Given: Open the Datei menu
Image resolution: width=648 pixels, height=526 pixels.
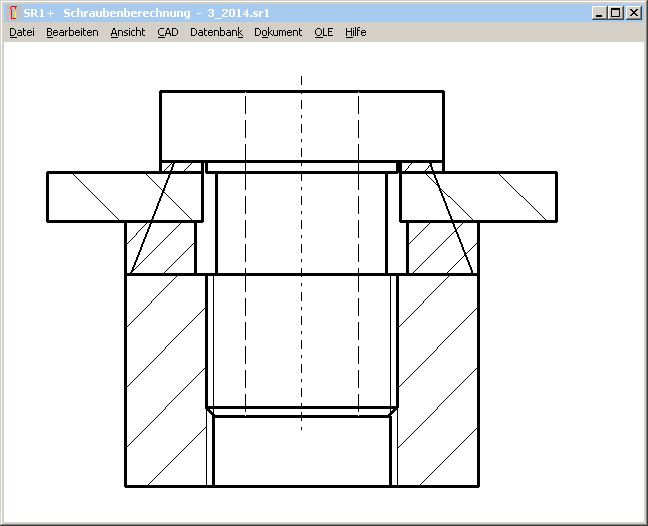Looking at the screenshot, I should [x=22, y=32].
